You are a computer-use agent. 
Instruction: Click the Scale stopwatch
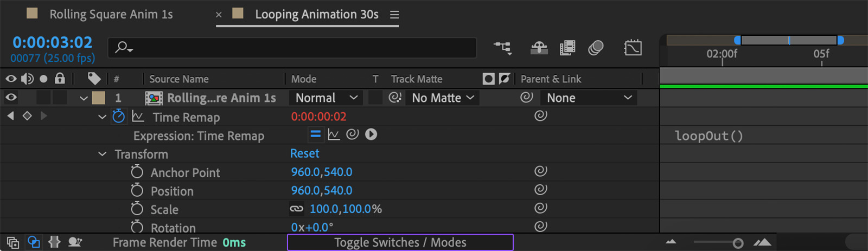[x=137, y=209]
